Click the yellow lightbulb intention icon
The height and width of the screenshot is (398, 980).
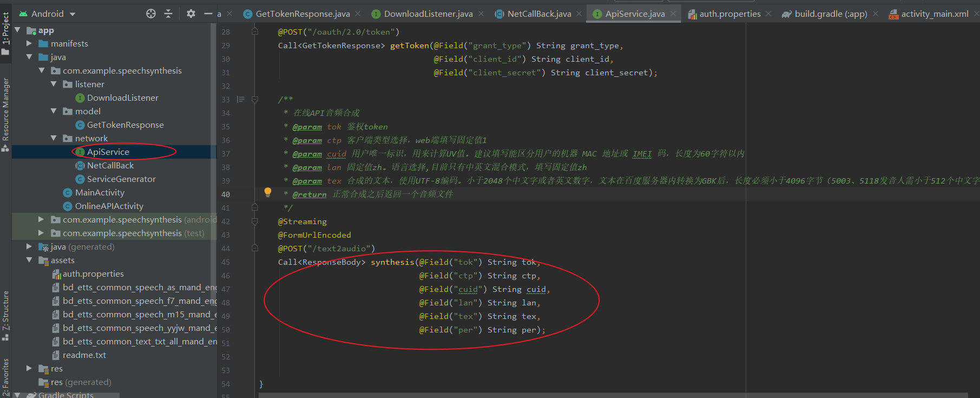267,192
